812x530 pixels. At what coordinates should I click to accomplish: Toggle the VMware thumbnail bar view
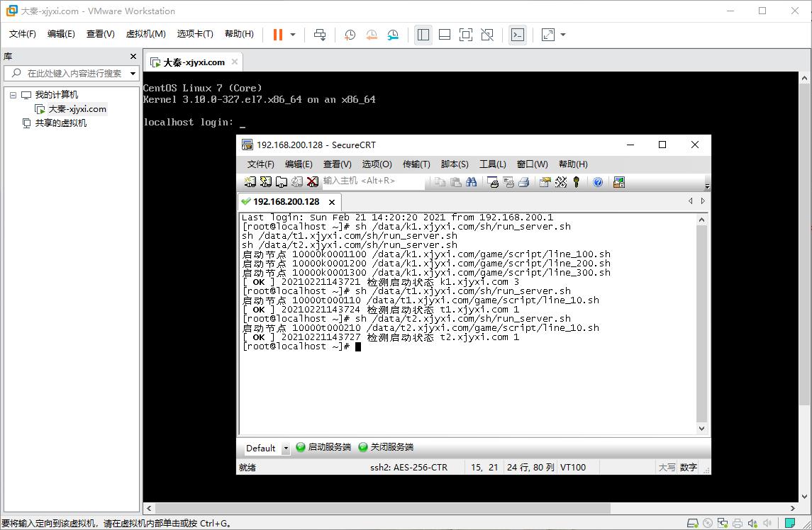pyautogui.click(x=445, y=35)
